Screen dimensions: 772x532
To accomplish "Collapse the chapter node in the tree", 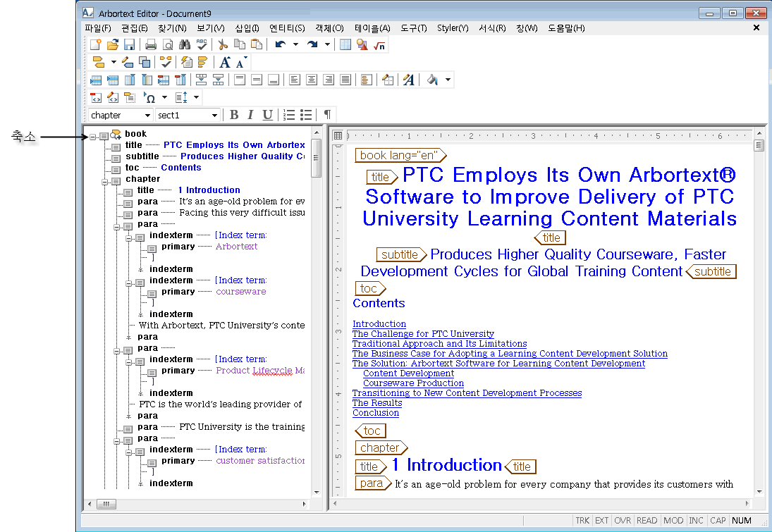I will pyautogui.click(x=104, y=182).
